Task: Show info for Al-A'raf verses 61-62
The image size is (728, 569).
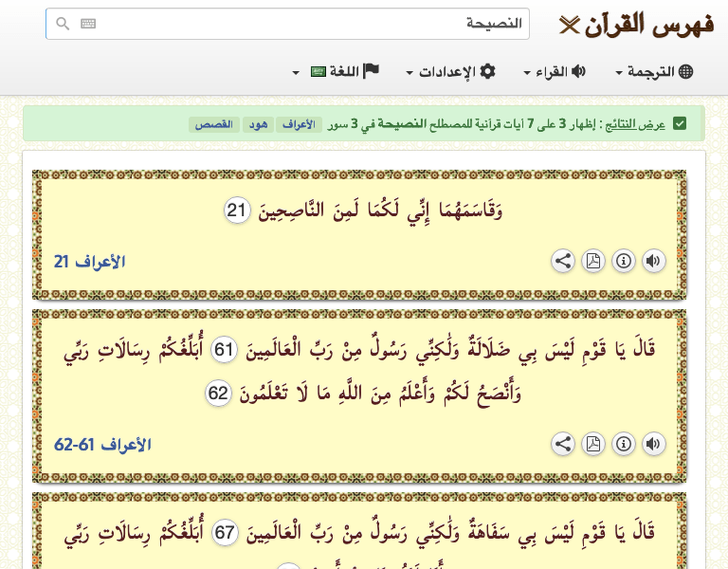Action: (623, 444)
